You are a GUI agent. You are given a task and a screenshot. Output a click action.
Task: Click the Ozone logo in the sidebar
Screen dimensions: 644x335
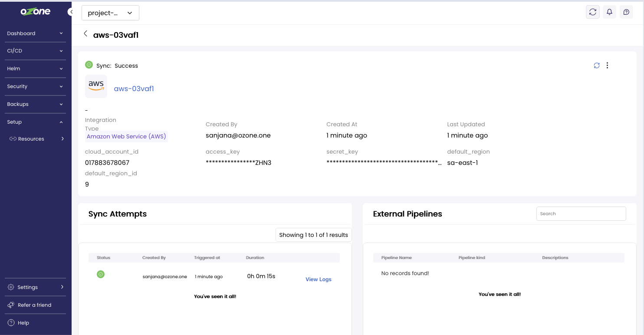(35, 12)
